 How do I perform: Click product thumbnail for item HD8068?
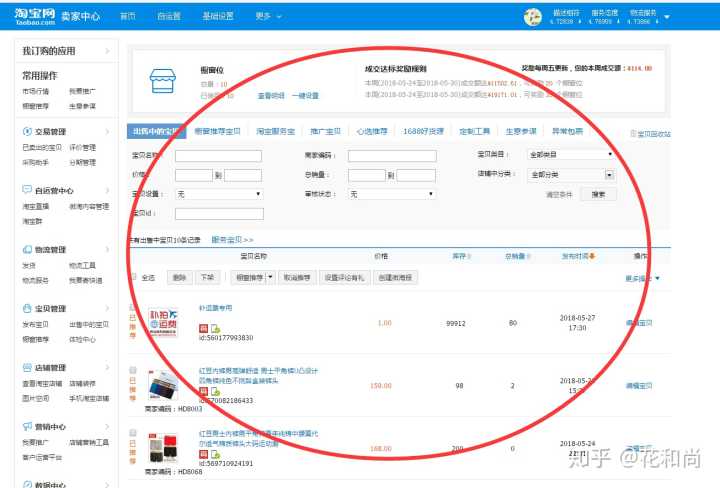(x=163, y=448)
